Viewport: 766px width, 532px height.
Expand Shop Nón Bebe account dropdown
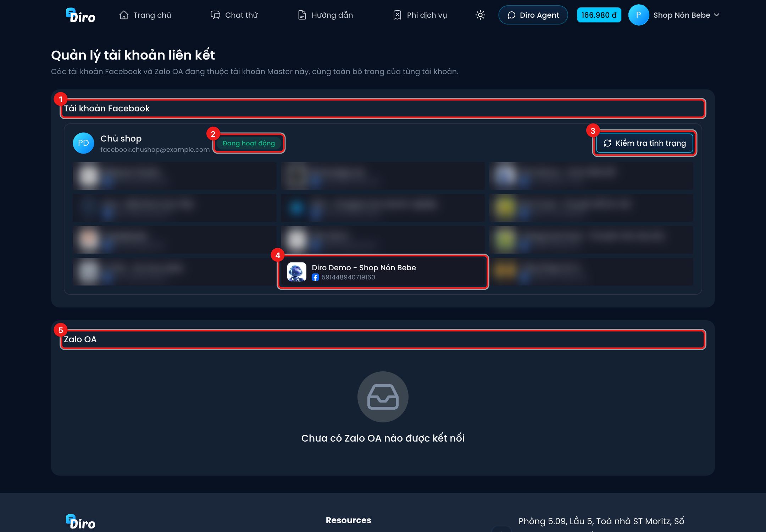(x=686, y=15)
